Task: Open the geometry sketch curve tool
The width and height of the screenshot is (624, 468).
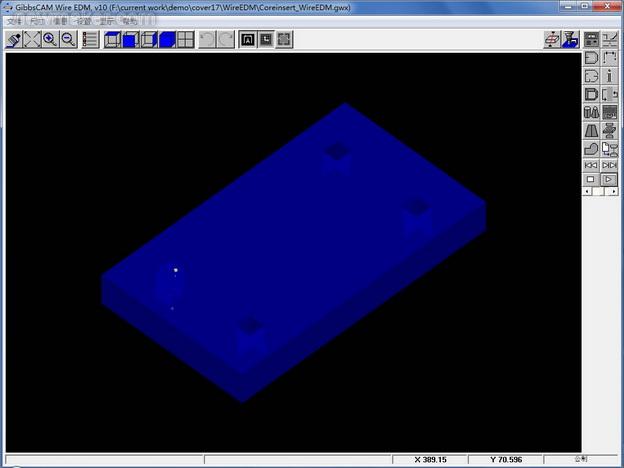Action: pos(610,39)
